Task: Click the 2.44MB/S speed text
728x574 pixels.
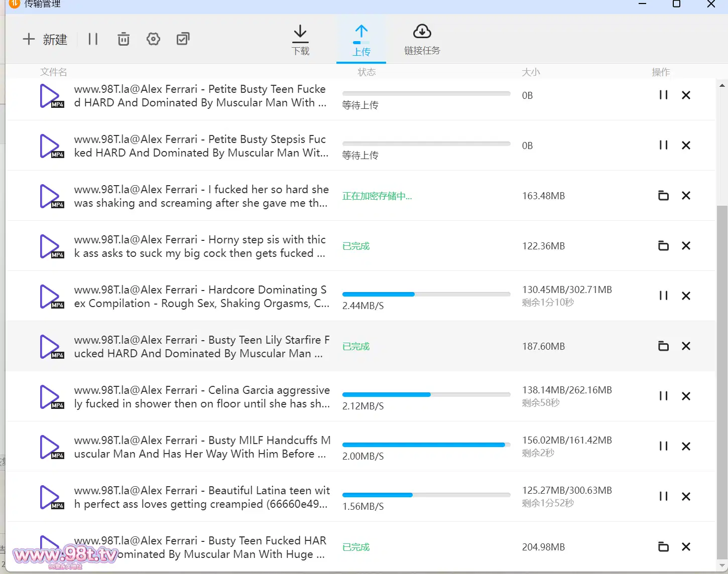Action: coord(363,306)
